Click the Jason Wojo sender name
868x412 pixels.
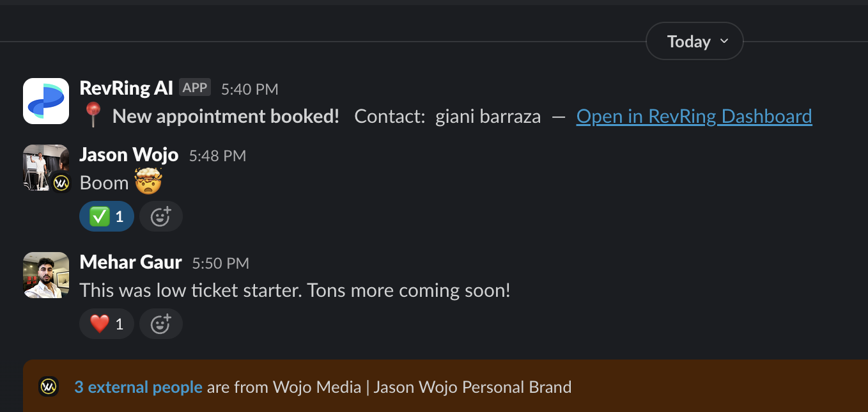coord(128,154)
